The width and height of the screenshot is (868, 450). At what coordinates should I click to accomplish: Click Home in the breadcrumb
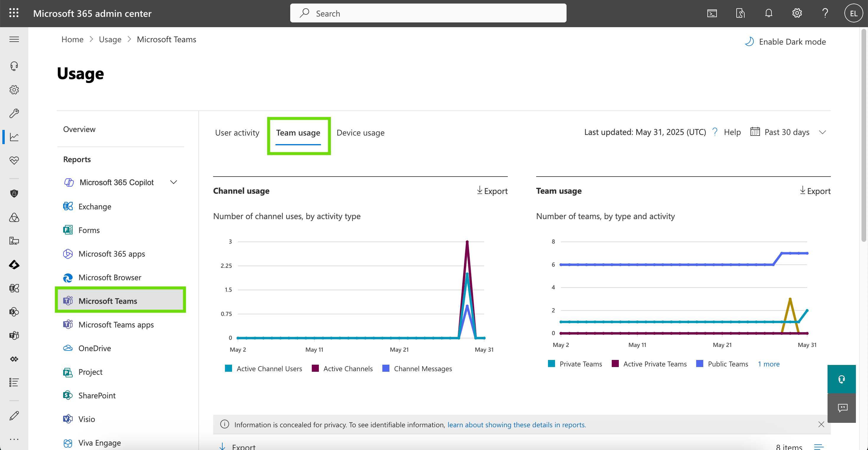pos(72,40)
